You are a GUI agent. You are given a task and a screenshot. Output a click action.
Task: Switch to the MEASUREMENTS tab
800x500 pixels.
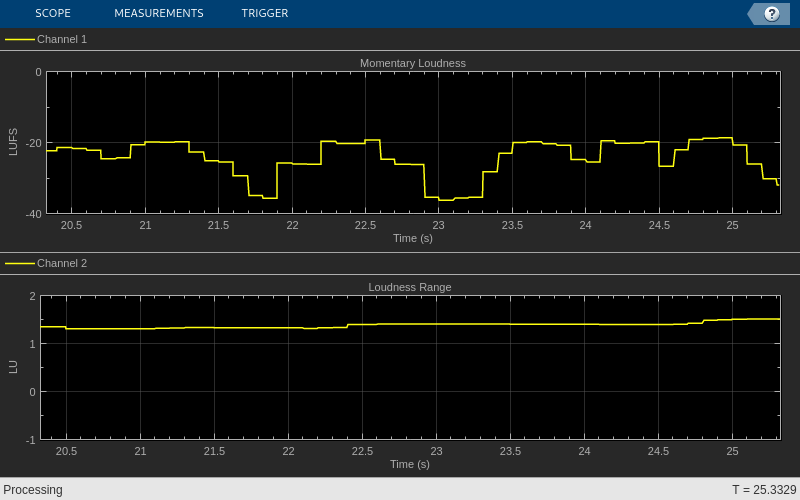(159, 13)
